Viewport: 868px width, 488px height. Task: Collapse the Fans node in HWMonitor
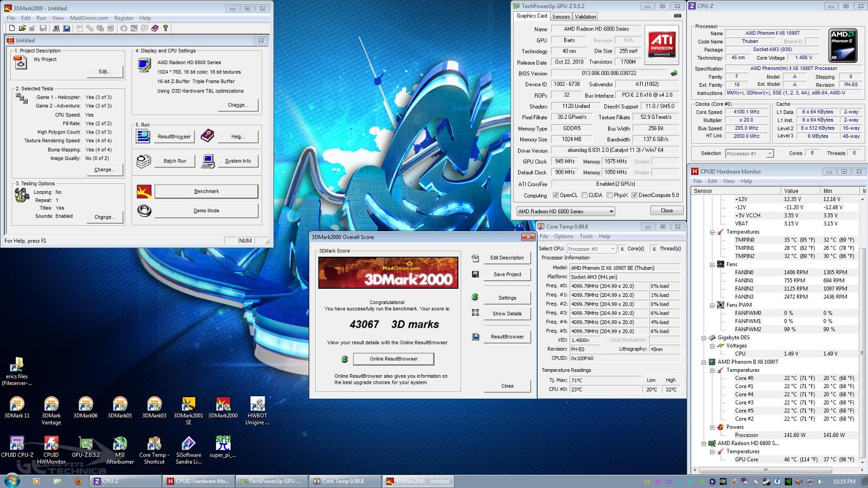pos(712,264)
